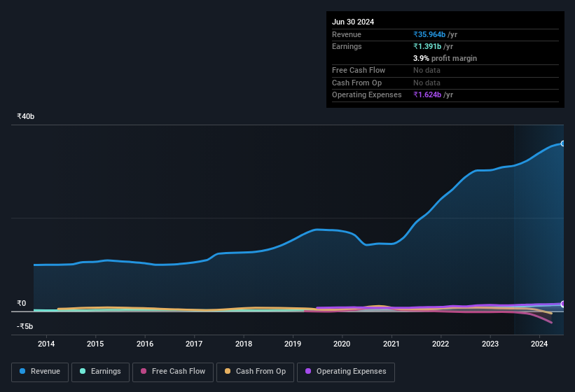This screenshot has height=392, width=575.
Task: Toggle the Operating Expenses legend button
Action: [x=346, y=372]
